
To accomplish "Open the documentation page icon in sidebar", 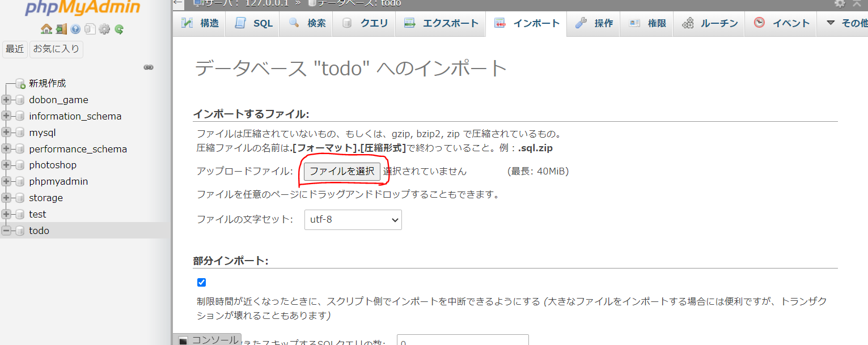I will tap(90, 28).
